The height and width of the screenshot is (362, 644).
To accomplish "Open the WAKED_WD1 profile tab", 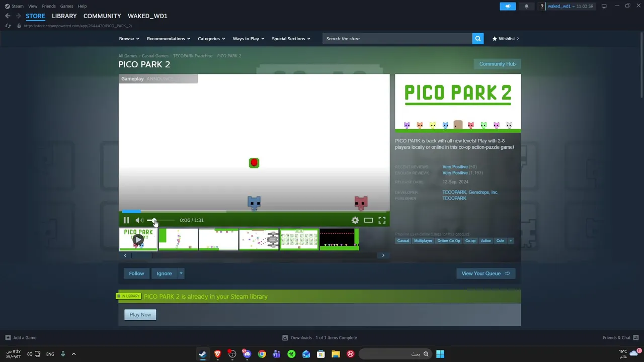I will 147,16.
